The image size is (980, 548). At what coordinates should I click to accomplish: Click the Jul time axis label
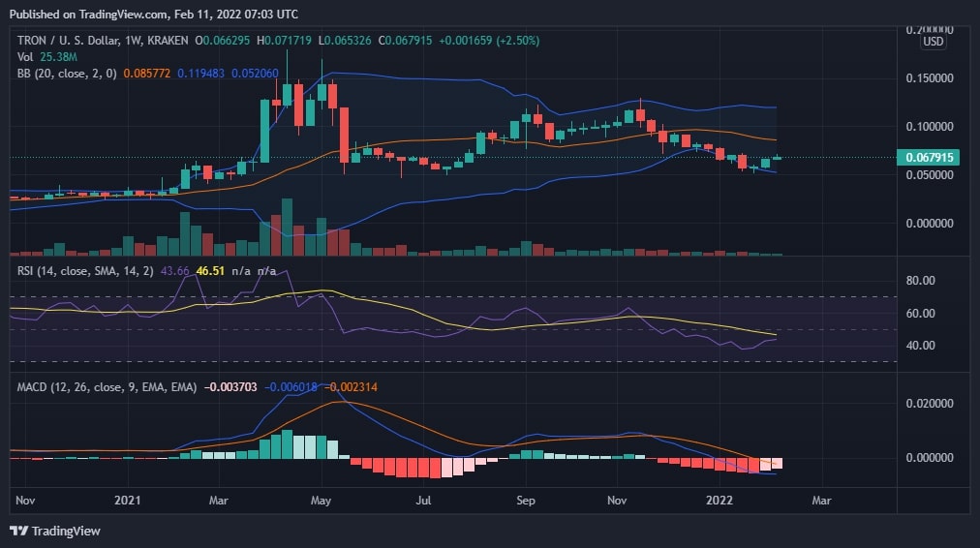[x=423, y=501]
